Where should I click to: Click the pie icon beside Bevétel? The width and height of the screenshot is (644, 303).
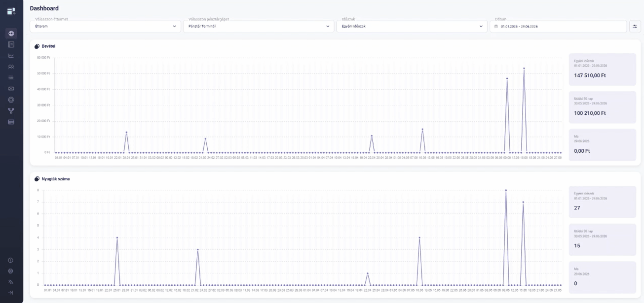click(x=37, y=46)
